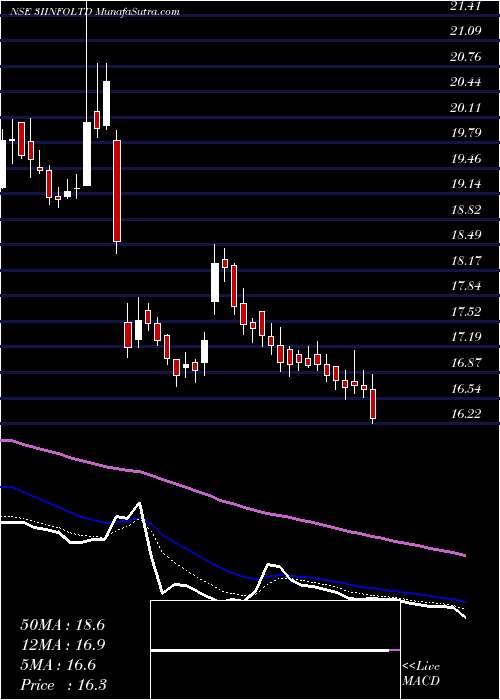This screenshot has height=700, width=500.
Task: Click the '12MA : 16.9' readout
Action: tap(62, 645)
